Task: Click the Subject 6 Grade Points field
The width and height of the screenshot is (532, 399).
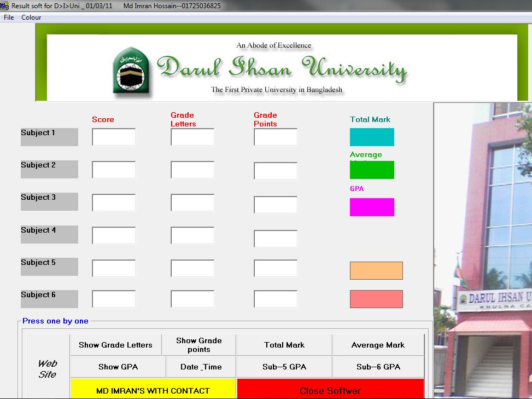Action: 276,299
